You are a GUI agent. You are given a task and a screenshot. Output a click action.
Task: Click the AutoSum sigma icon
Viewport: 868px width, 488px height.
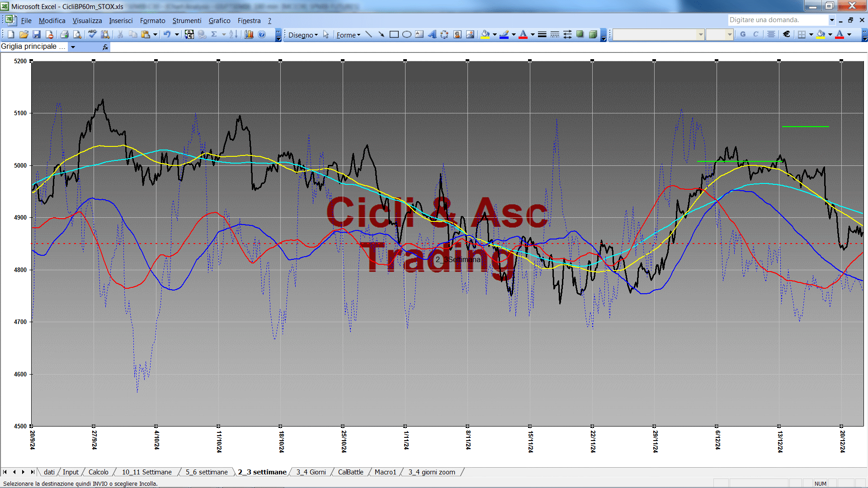point(214,34)
